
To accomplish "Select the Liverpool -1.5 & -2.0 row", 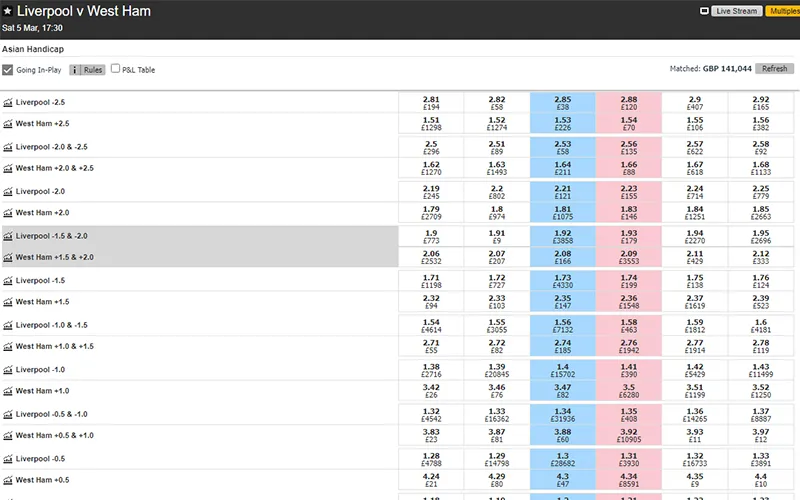I will click(200, 236).
